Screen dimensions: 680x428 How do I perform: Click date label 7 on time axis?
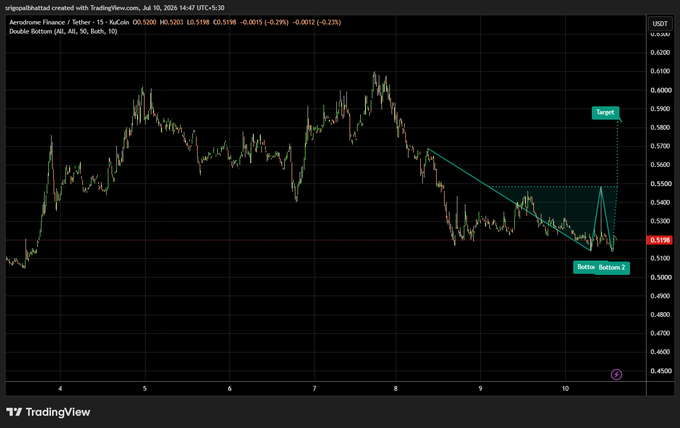[x=314, y=389]
